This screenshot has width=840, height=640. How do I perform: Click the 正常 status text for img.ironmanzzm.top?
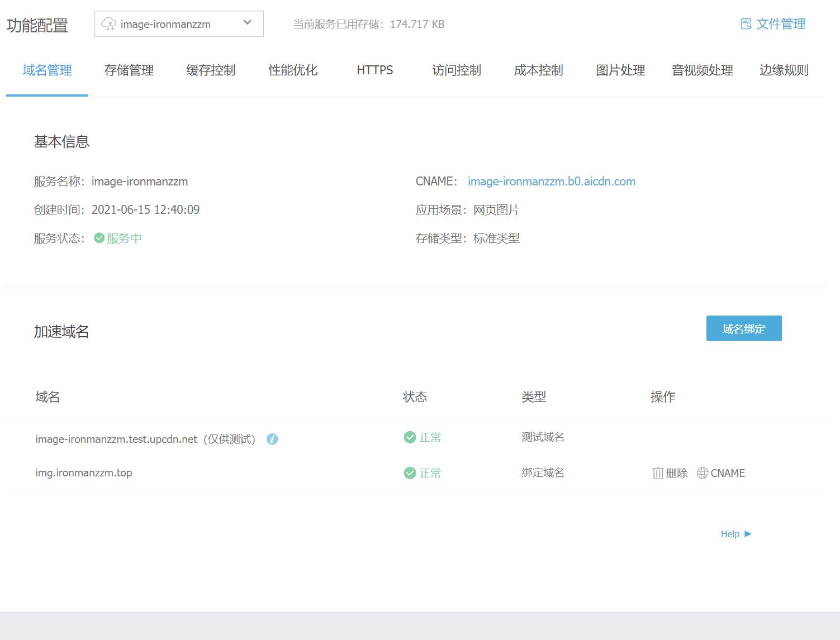pos(430,473)
